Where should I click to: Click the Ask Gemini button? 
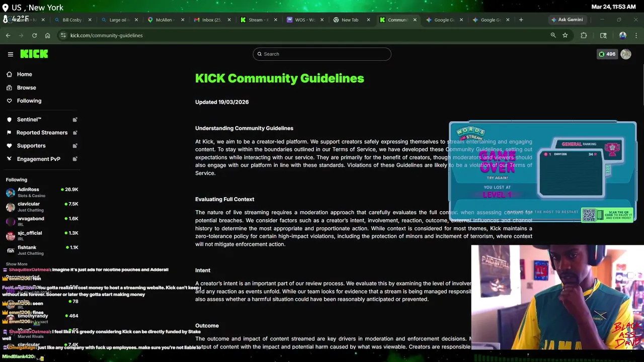(x=567, y=20)
